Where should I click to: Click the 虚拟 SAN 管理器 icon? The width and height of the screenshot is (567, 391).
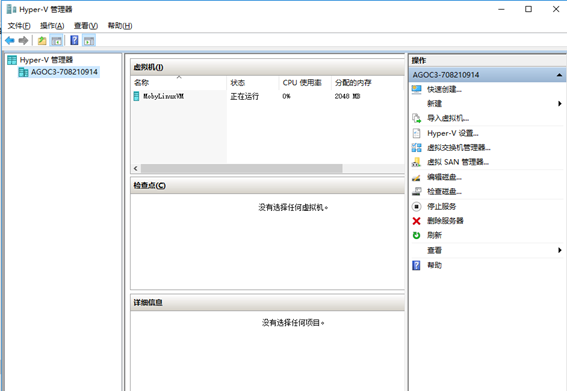[x=417, y=162]
